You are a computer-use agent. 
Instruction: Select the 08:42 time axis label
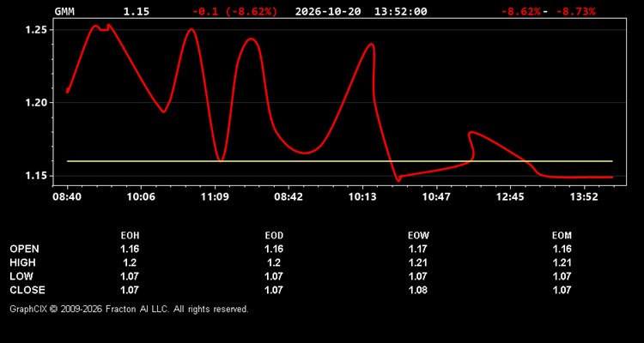click(x=289, y=197)
